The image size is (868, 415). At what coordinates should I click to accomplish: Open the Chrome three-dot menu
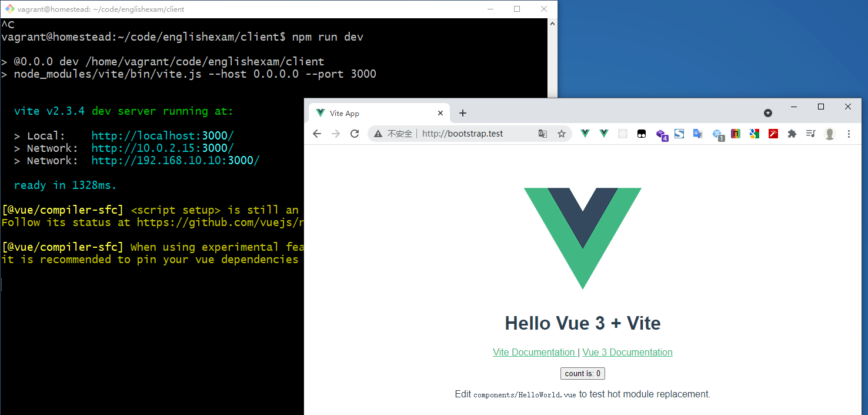click(x=849, y=134)
